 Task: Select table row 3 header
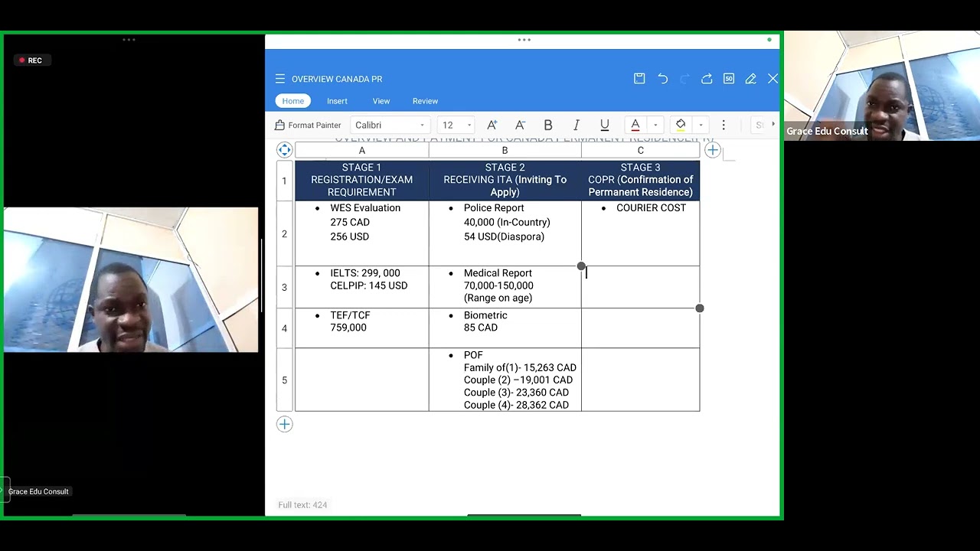pos(285,287)
